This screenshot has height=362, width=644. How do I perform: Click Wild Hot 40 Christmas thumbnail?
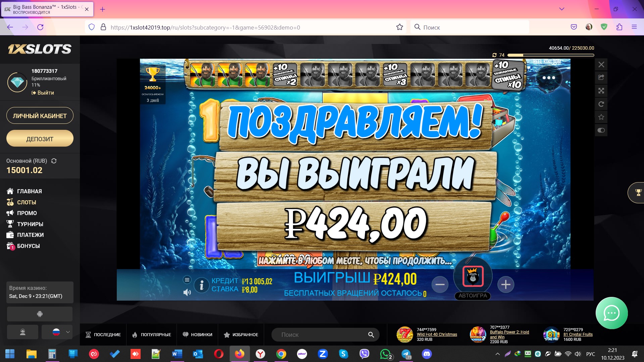pyautogui.click(x=404, y=335)
